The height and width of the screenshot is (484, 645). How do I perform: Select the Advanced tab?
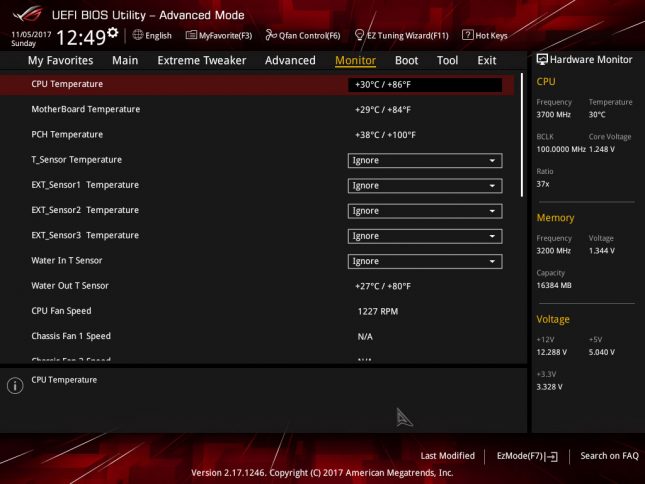coord(290,60)
